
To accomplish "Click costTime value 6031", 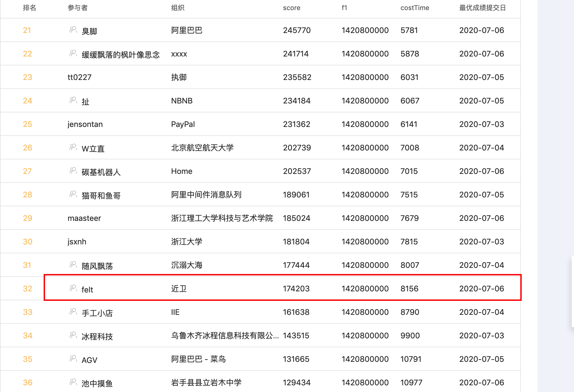I will (410, 77).
